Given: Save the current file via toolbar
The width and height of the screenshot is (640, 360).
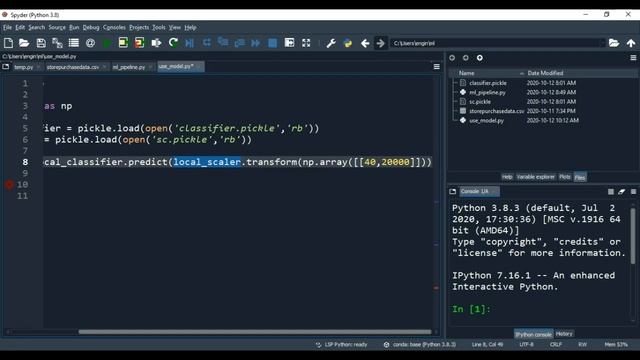Looking at the screenshot, I should (x=41, y=43).
